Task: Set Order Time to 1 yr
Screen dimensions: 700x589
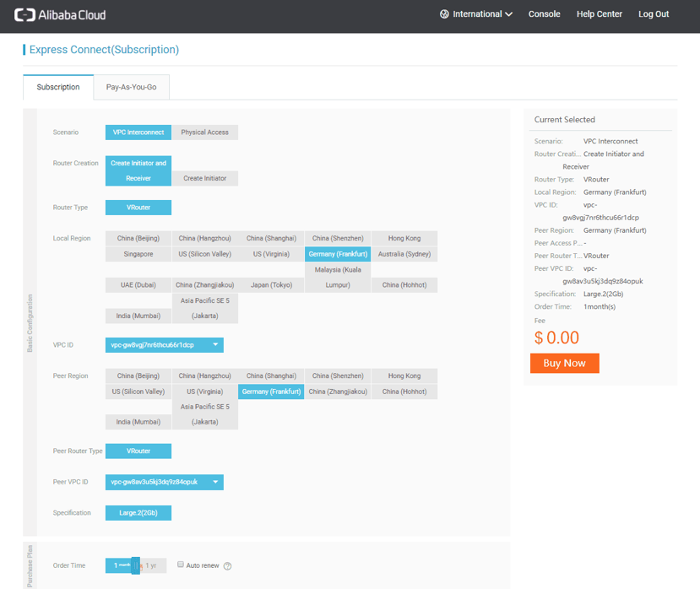Action: tap(151, 566)
